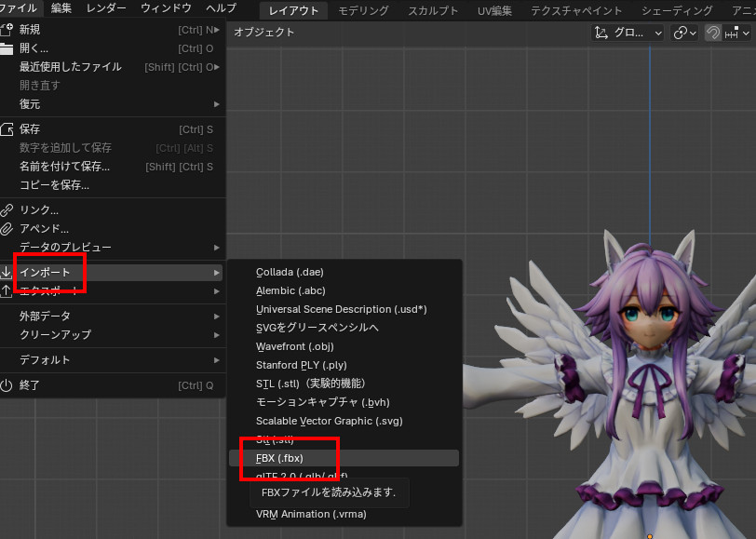Click the power icon beside 終了
This screenshot has height=539, width=756.
click(7, 385)
